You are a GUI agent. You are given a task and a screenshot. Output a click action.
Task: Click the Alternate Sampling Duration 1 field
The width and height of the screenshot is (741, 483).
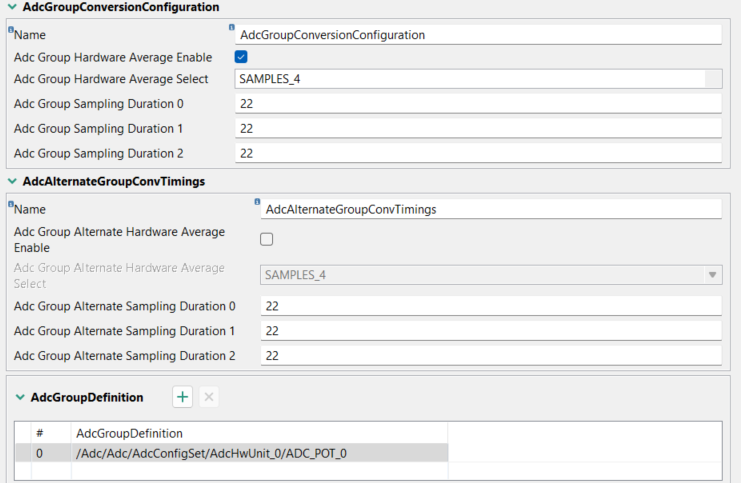click(x=490, y=331)
